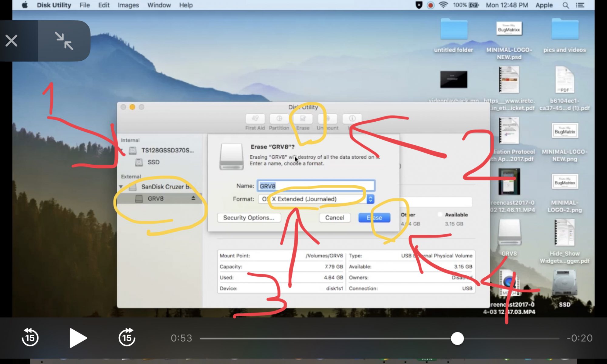
Task: Click the First Aid toolbar icon
Action: tap(255, 119)
